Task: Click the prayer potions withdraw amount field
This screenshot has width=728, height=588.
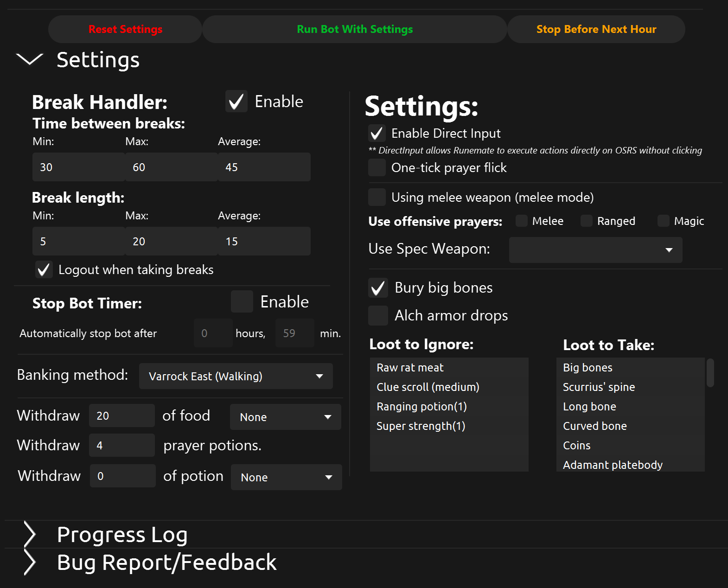Action: point(122,446)
